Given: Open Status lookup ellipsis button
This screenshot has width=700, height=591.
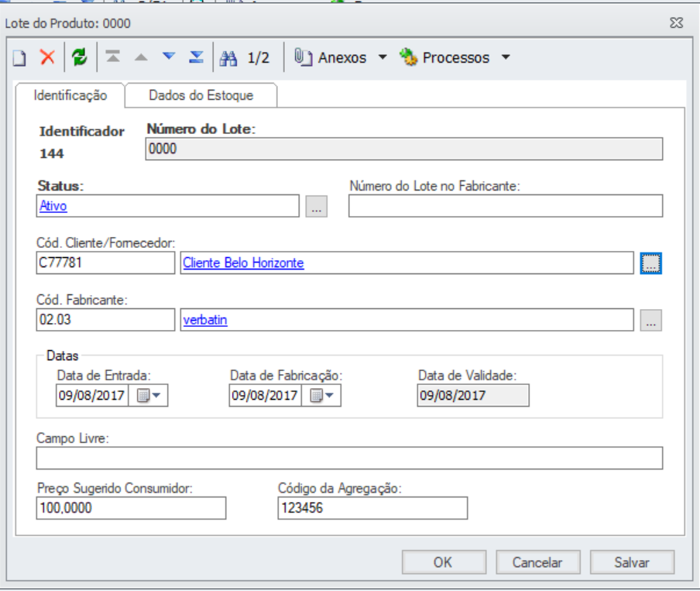Looking at the screenshot, I should tap(317, 206).
